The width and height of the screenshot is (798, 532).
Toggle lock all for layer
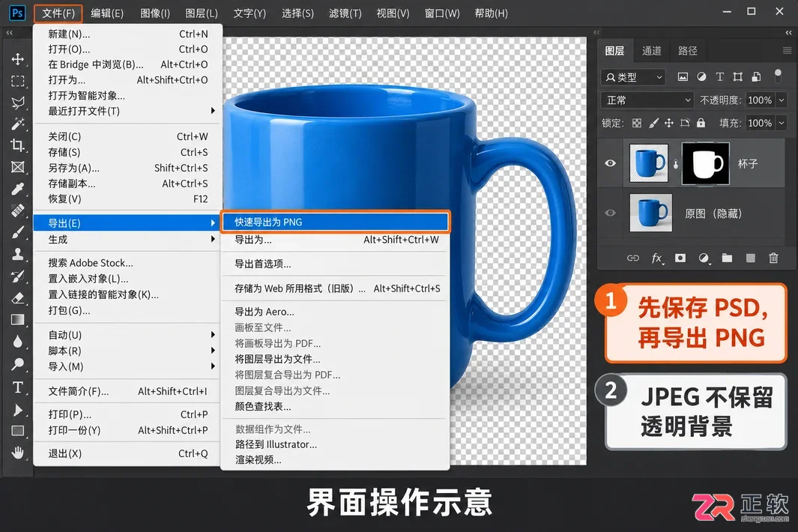point(701,123)
